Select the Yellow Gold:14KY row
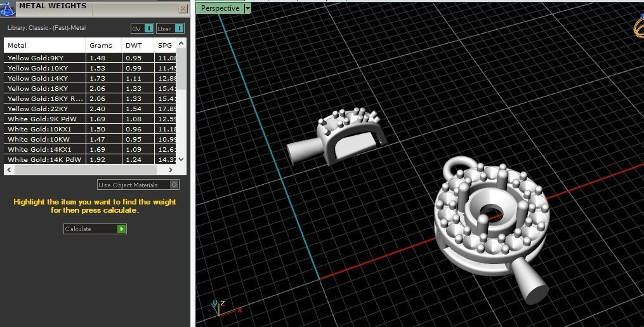The image size is (644, 327). pos(90,78)
